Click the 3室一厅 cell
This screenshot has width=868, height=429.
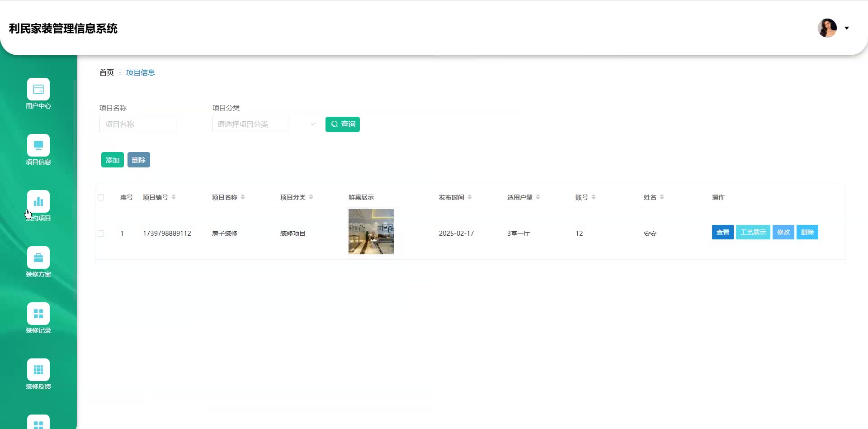(x=519, y=234)
